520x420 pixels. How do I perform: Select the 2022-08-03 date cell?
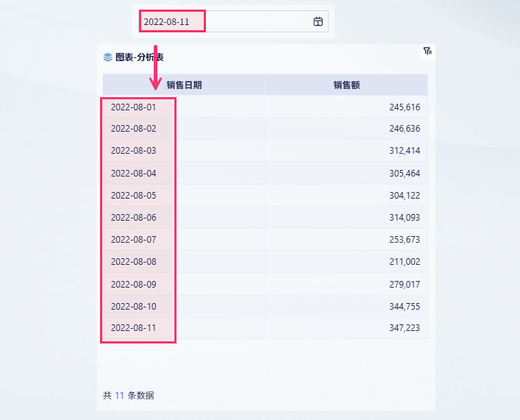coord(134,151)
